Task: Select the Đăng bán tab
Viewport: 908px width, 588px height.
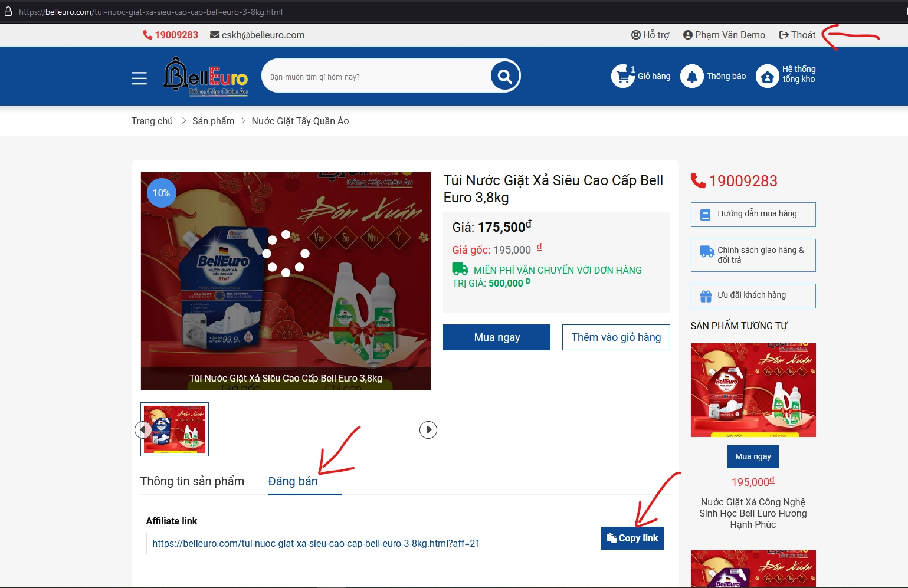Action: [293, 481]
